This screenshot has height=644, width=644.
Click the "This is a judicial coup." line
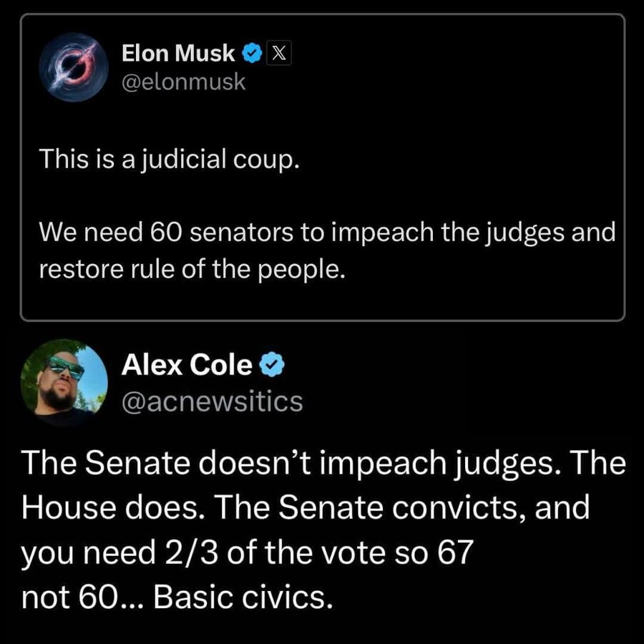tap(167, 160)
